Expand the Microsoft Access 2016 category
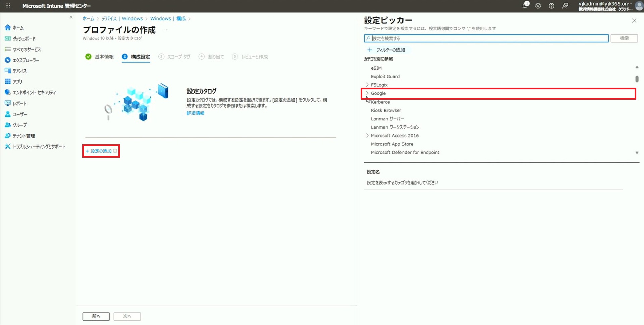This screenshot has height=325, width=644. click(x=367, y=136)
